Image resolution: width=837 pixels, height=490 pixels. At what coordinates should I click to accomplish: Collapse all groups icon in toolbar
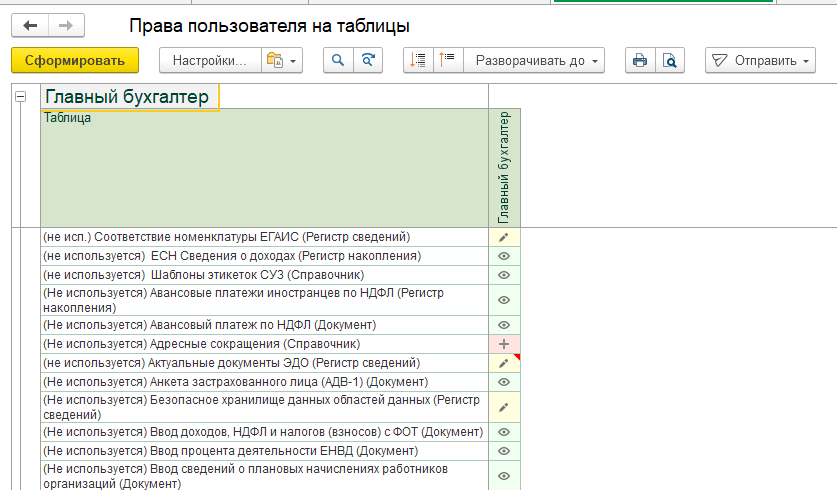418,61
